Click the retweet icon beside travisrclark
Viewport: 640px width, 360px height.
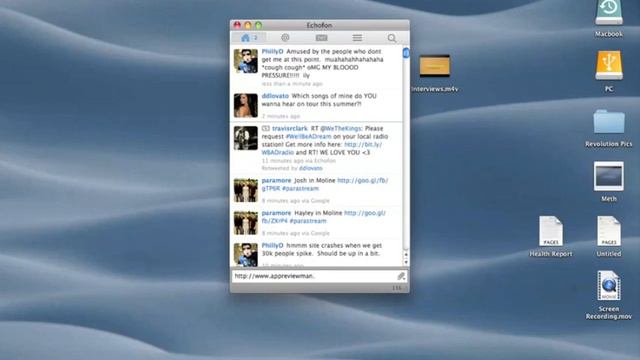pyautogui.click(x=266, y=128)
